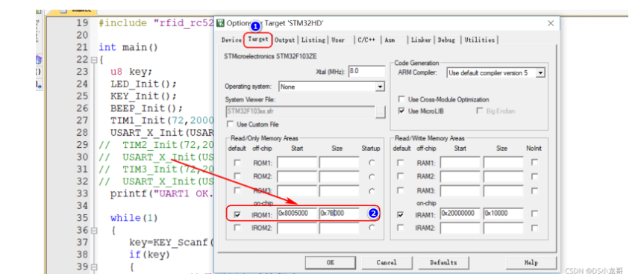Image resolution: width=644 pixels, height=274 pixels.
Task: Enable RAM3 default checkbox
Action: pos(401,190)
